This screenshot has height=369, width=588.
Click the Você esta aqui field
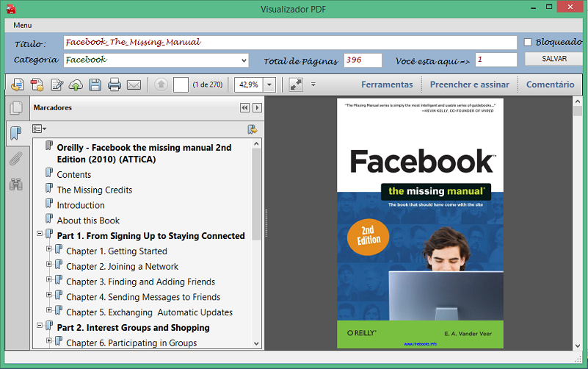(496, 60)
